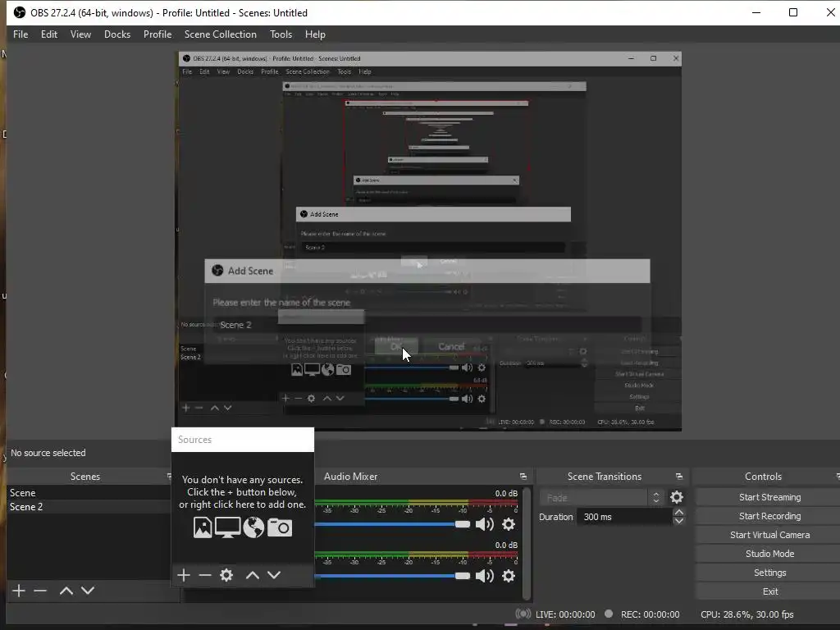
Task: Move source up with Sources up arrow
Action: 253,575
